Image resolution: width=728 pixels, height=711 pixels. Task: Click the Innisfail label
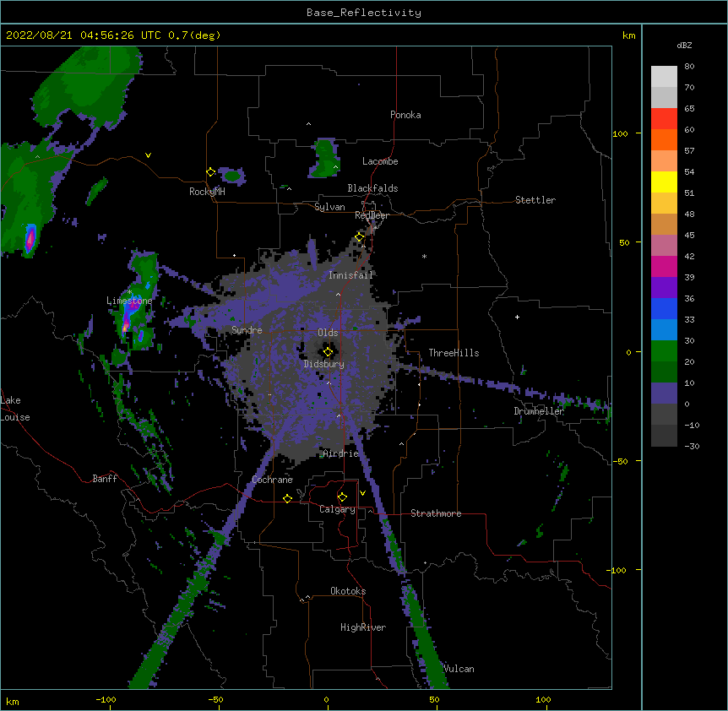350,275
